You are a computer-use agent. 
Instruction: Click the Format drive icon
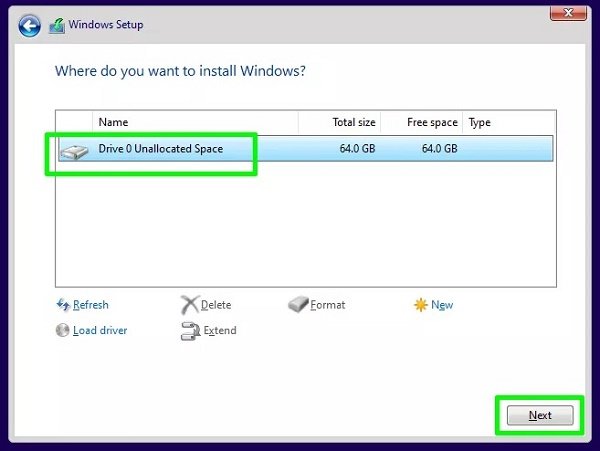coord(298,305)
